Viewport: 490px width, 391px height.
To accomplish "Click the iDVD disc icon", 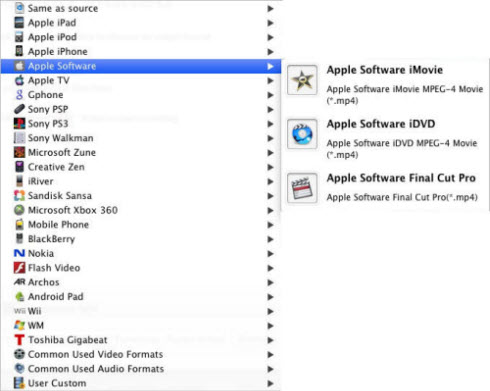I will 302,134.
